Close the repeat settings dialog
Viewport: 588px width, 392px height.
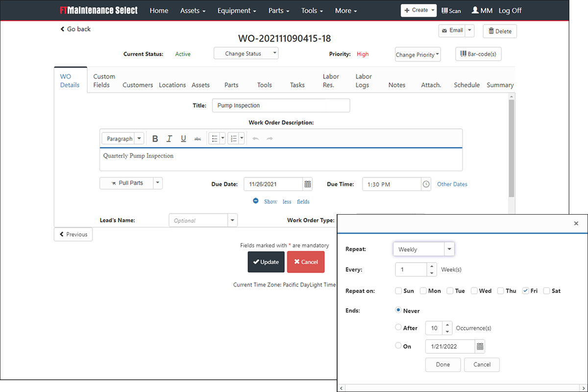(x=576, y=223)
